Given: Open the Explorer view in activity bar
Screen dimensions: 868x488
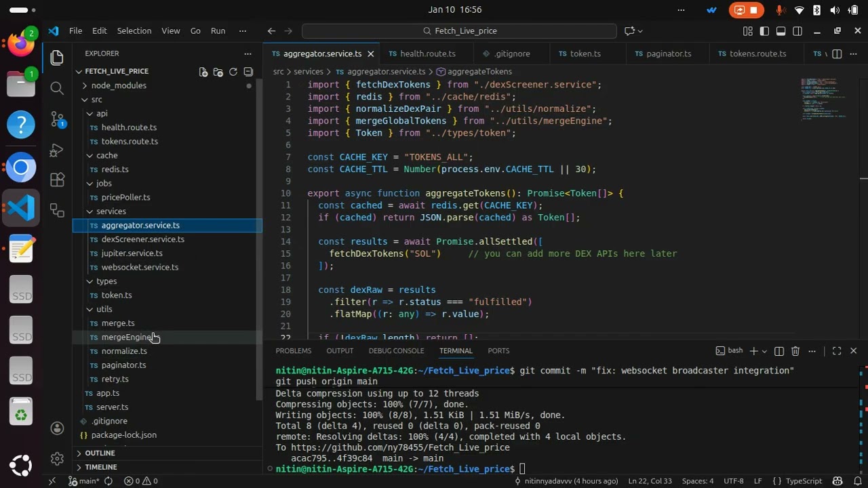Looking at the screenshot, I should pyautogui.click(x=57, y=58).
